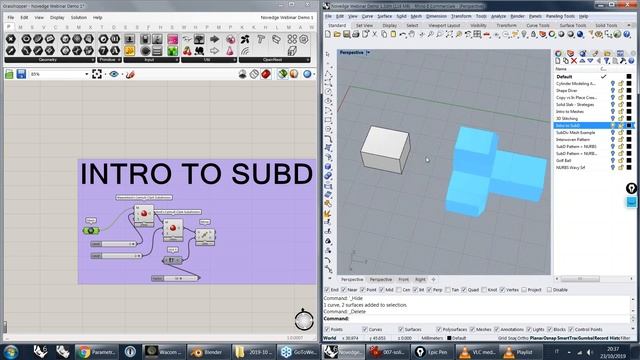This screenshot has width=640, height=360.
Task: Open file icon in Grasshopper canvas toolbar
Action: (9, 74)
